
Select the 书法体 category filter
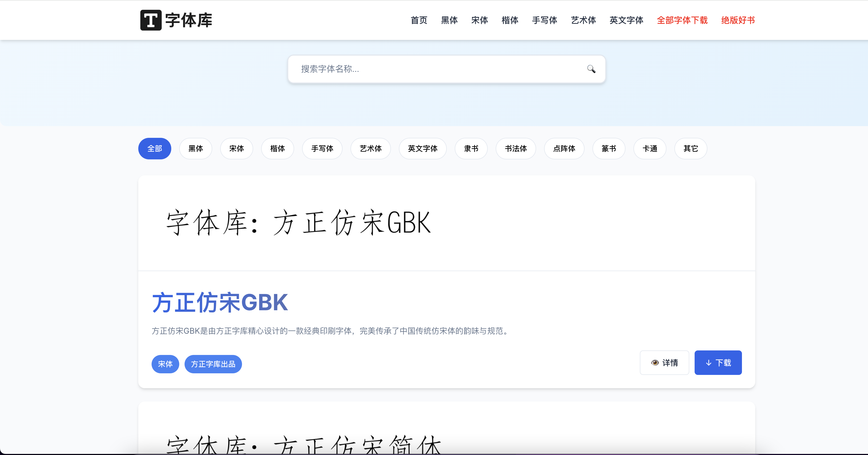(x=516, y=148)
